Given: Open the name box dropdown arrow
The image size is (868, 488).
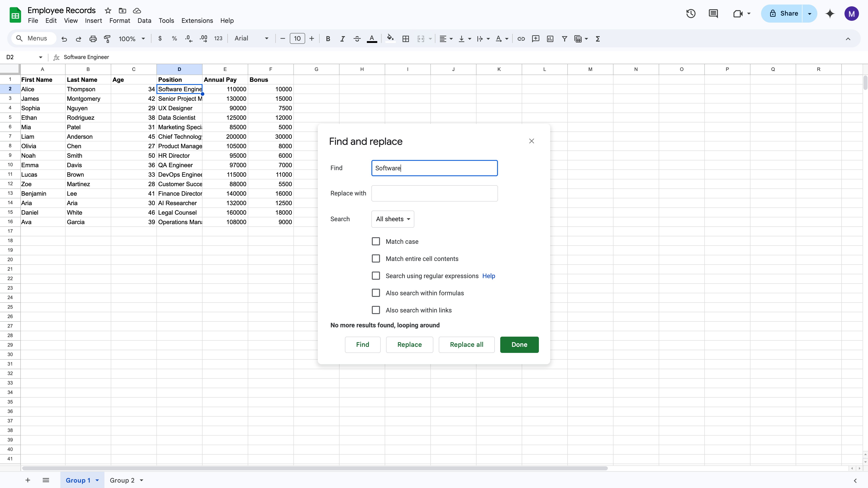Looking at the screenshot, I should (x=40, y=57).
